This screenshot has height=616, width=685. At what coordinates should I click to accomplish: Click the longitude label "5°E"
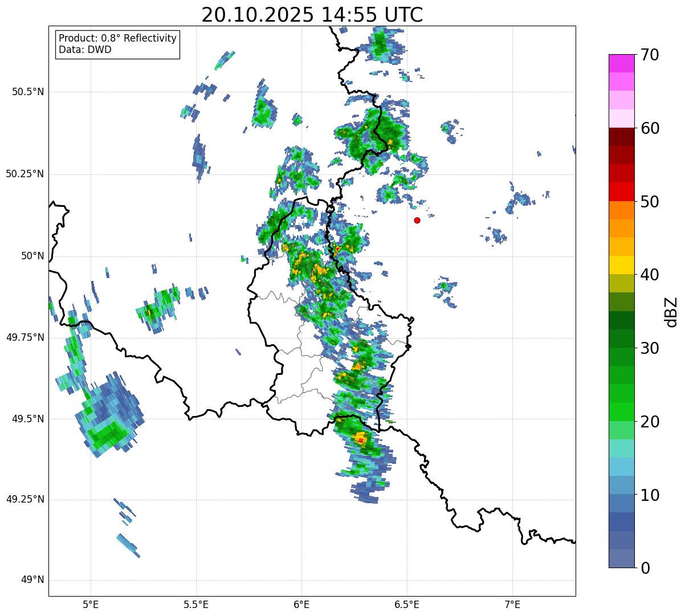click(x=91, y=604)
